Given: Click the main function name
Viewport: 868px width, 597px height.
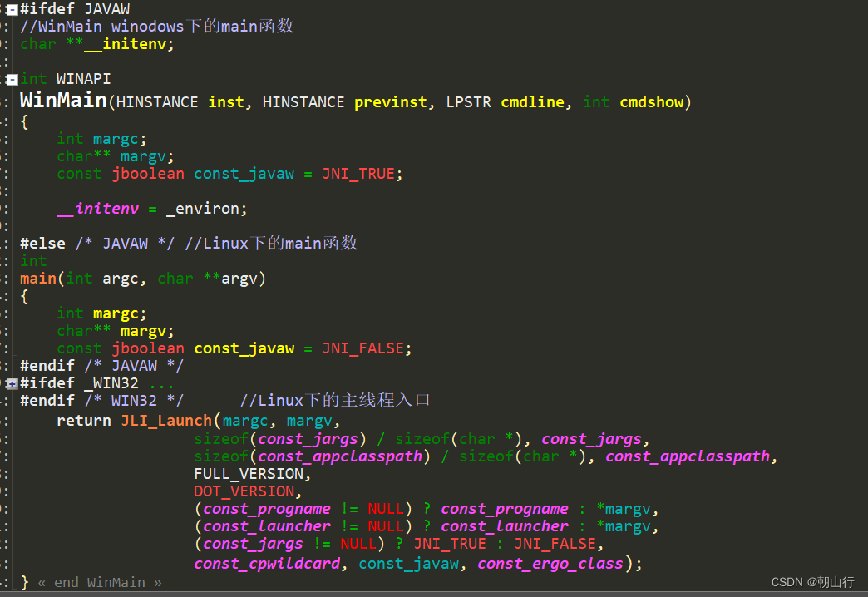Looking at the screenshot, I should click(38, 279).
